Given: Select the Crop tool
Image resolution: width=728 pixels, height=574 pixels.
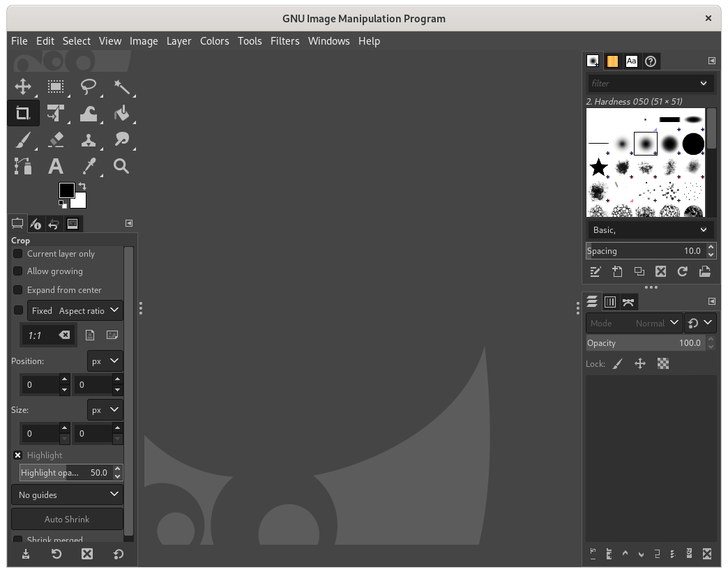Looking at the screenshot, I should (x=23, y=113).
